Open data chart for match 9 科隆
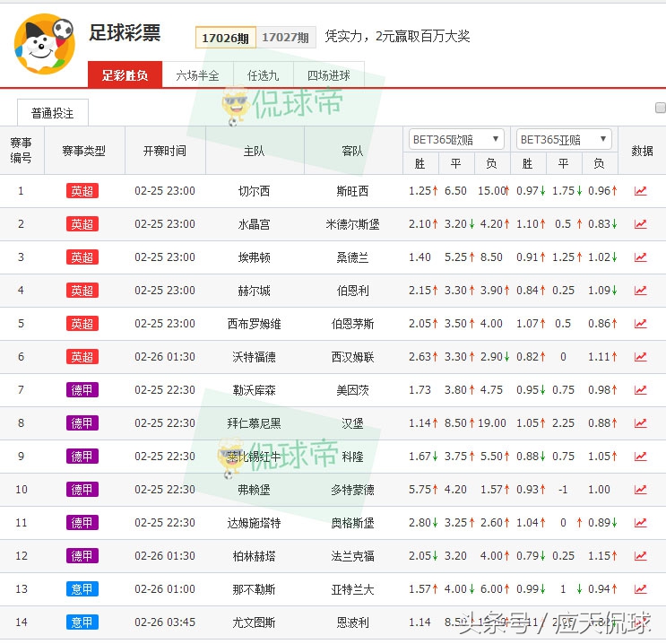666x644 pixels. pos(640,457)
